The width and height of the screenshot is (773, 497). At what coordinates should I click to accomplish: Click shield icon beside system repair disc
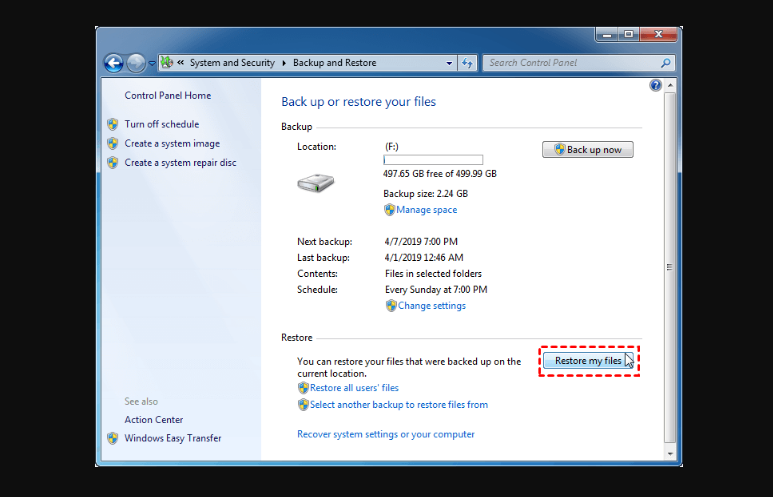[x=113, y=163]
